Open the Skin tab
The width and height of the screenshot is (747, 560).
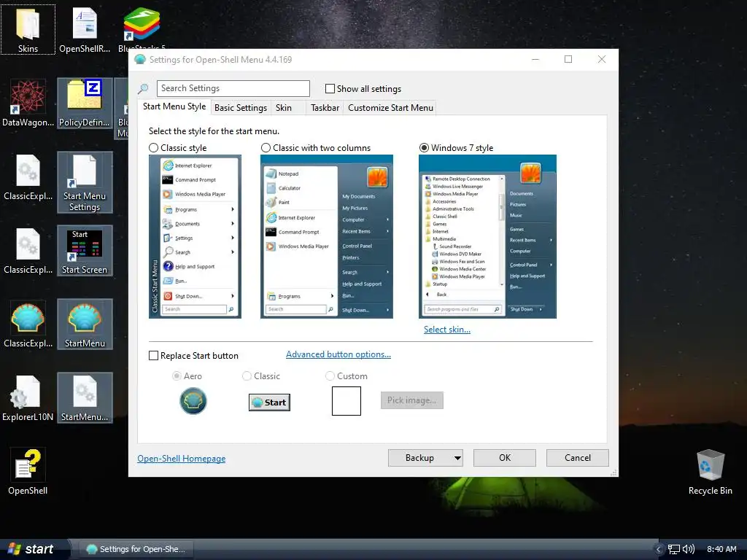coord(284,108)
